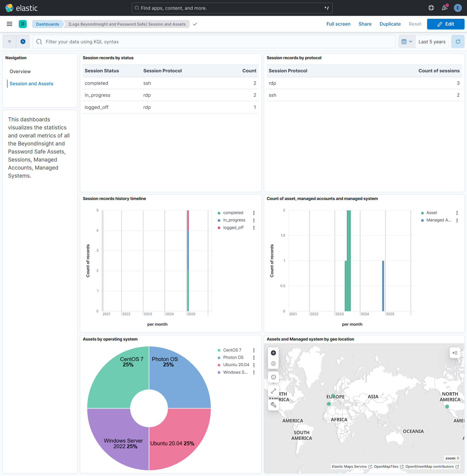The height and width of the screenshot is (476, 467).
Task: Select Session and Assets navigation item
Action: tap(31, 84)
